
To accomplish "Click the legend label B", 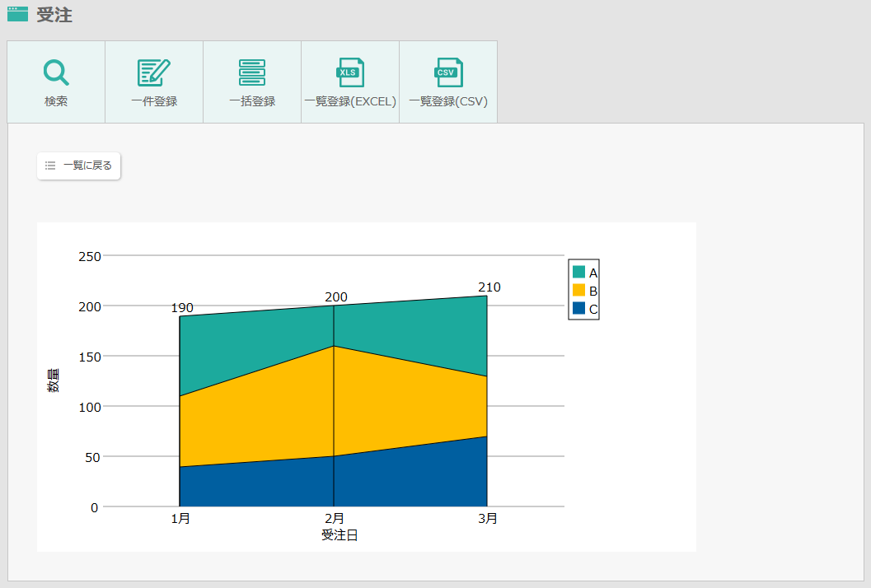I will (593, 291).
